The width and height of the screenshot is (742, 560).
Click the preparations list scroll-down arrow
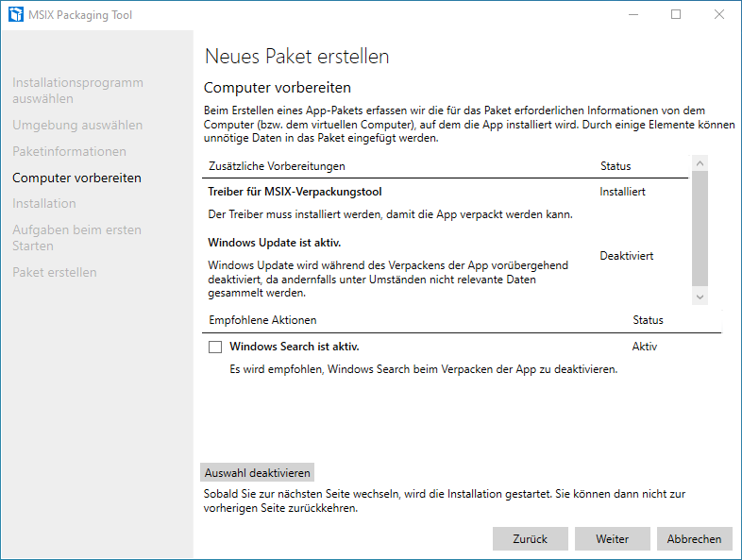click(700, 297)
